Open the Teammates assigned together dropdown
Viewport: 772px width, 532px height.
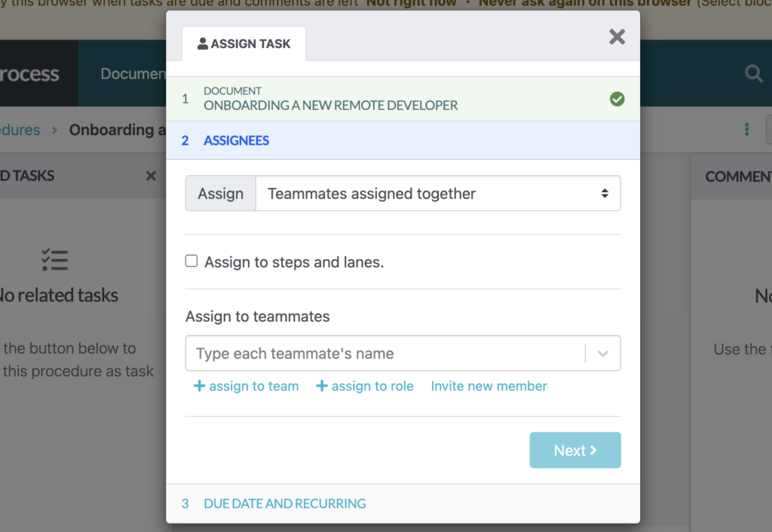(438, 194)
